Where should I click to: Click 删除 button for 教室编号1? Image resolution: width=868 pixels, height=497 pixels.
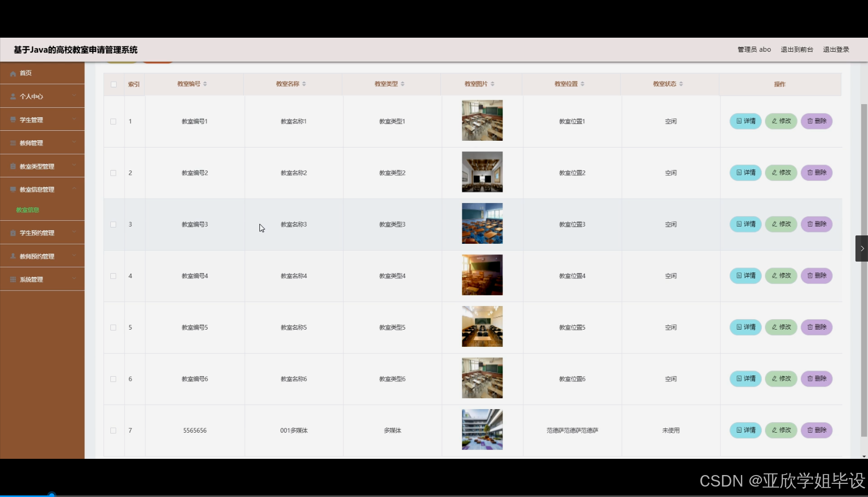(x=817, y=121)
